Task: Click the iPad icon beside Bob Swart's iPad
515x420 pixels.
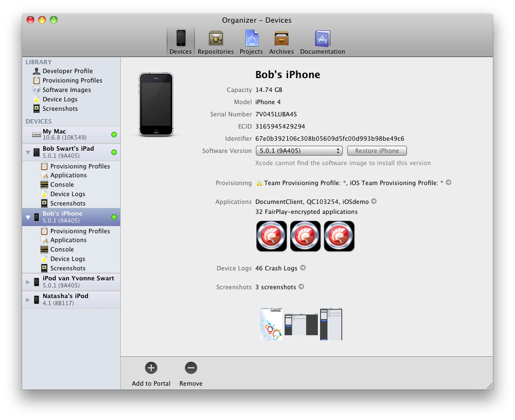Action: pos(37,152)
